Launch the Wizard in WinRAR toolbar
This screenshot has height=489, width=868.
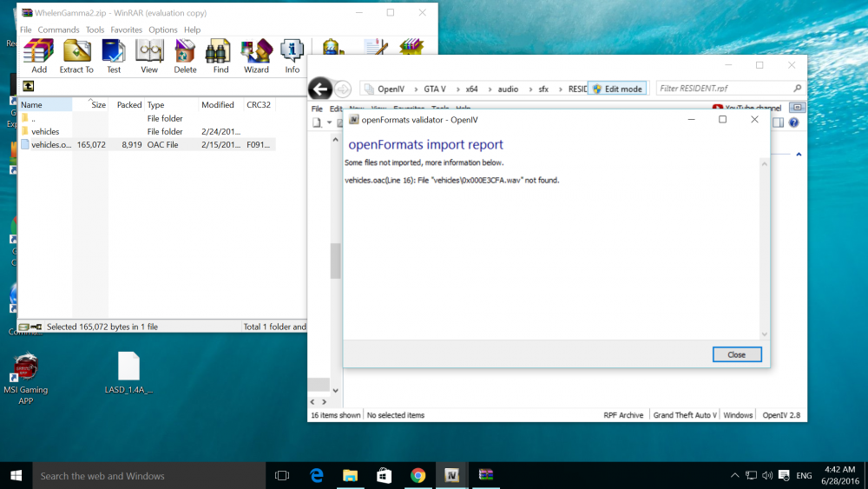(256, 56)
